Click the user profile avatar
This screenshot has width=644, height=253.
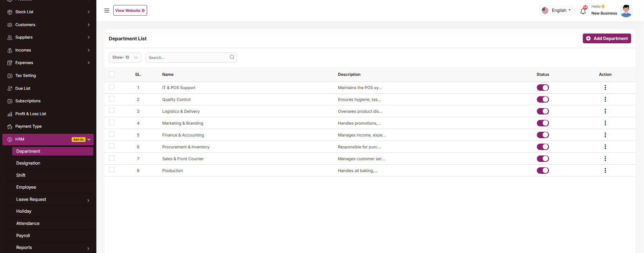click(626, 10)
